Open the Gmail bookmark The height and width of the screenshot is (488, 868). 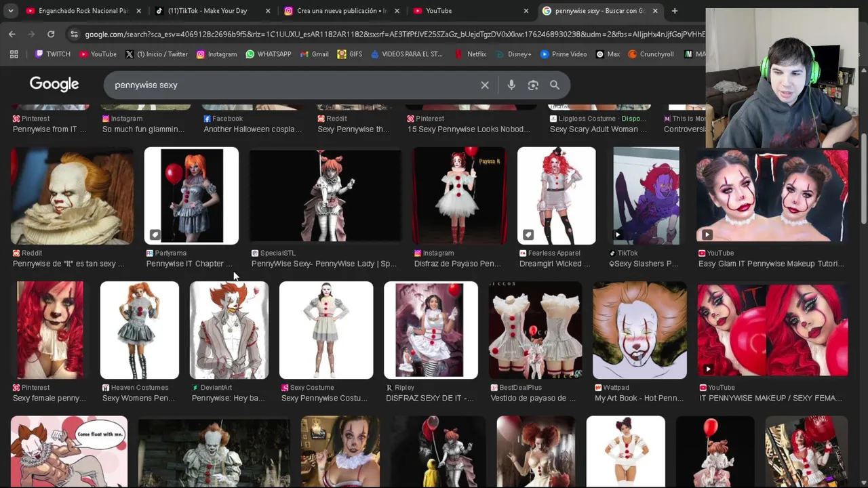[314, 54]
